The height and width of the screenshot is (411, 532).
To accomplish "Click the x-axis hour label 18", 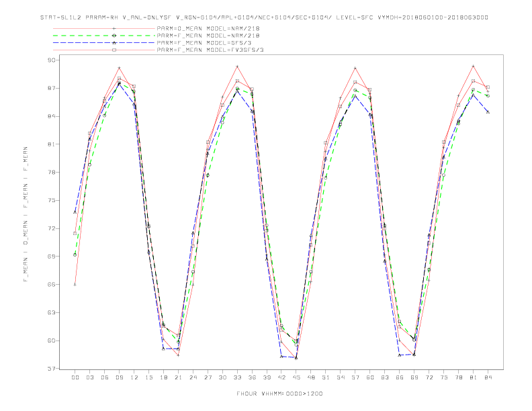I will (x=163, y=377).
